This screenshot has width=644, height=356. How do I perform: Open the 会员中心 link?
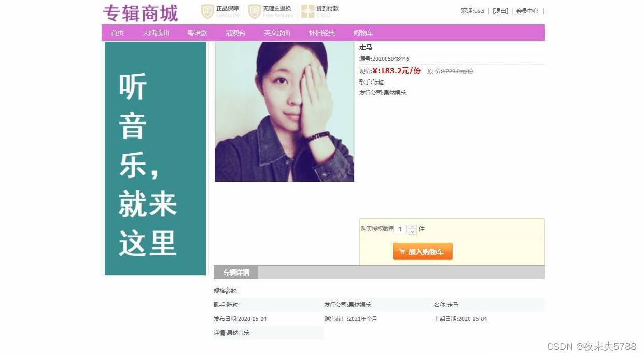pos(527,11)
